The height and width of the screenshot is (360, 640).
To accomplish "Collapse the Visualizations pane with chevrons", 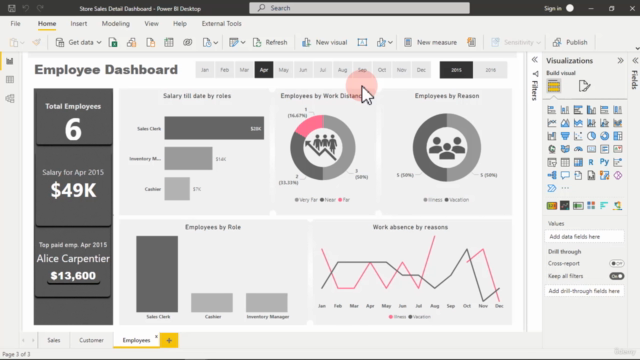I will tap(620, 61).
